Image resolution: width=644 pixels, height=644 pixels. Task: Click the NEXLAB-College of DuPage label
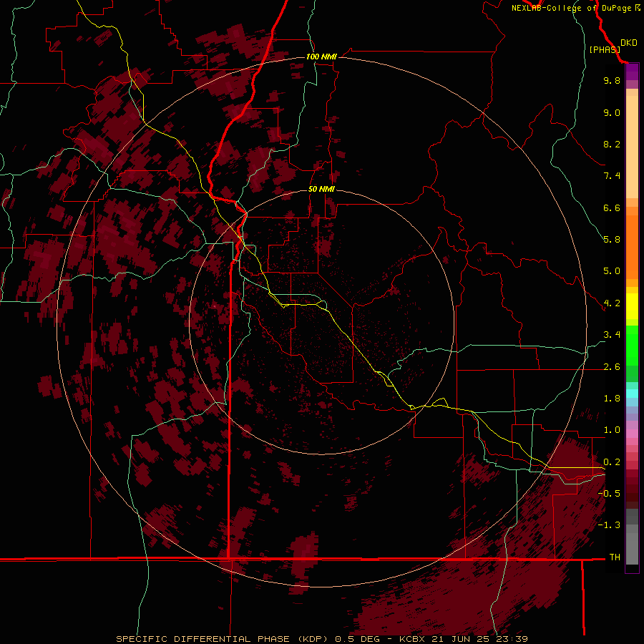[x=576, y=8]
